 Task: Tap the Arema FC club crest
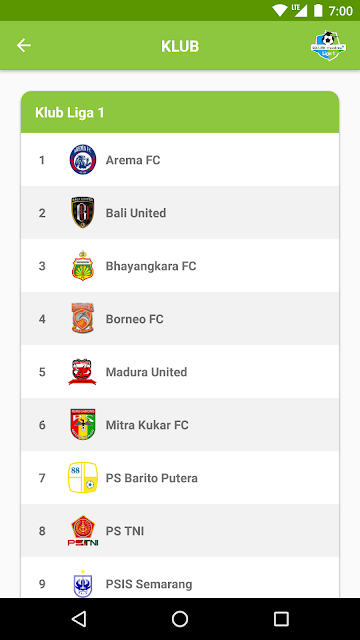[x=83, y=160]
